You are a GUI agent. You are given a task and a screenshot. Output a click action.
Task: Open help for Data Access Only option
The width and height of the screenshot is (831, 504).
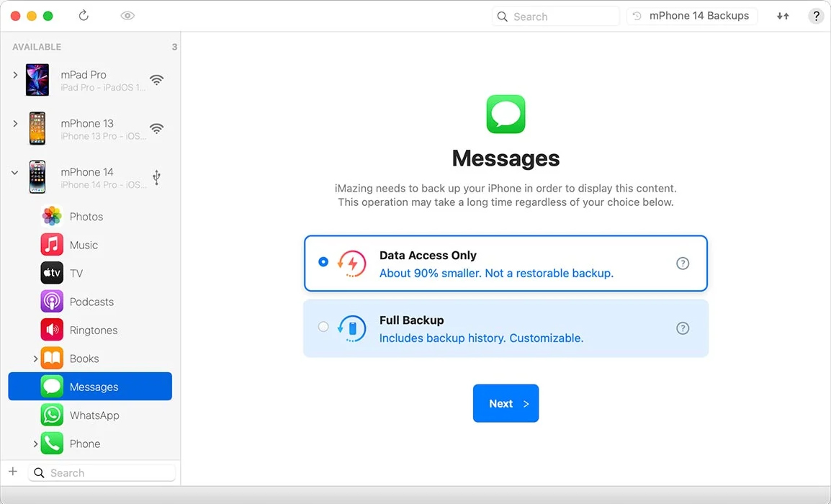click(683, 264)
